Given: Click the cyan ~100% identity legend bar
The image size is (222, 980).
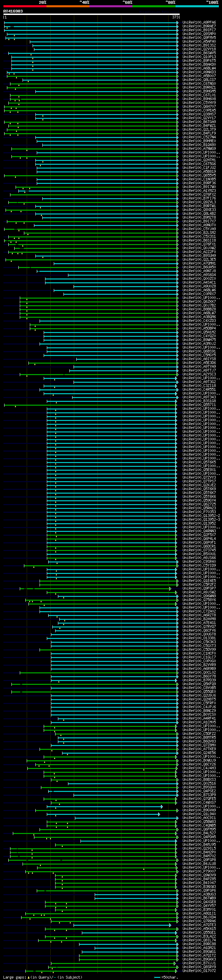Looking at the screenshot, I should (x=197, y=6).
